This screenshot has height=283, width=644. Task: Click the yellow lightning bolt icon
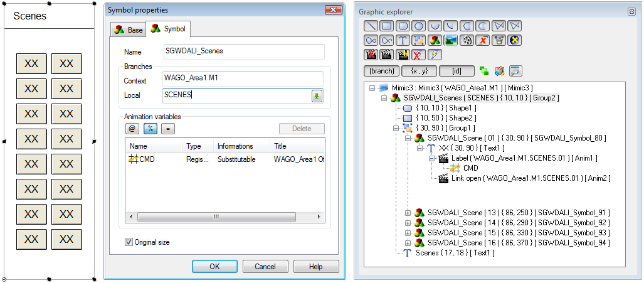click(434, 55)
